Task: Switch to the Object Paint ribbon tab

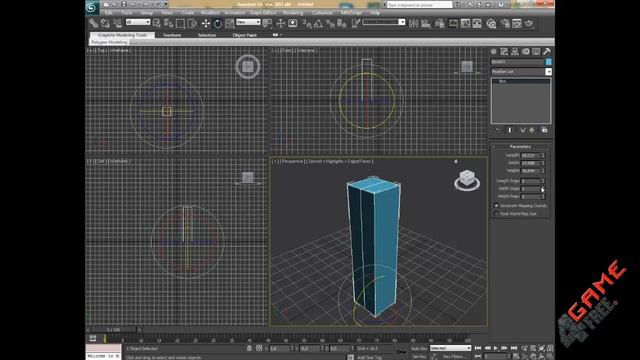Action: [244, 35]
